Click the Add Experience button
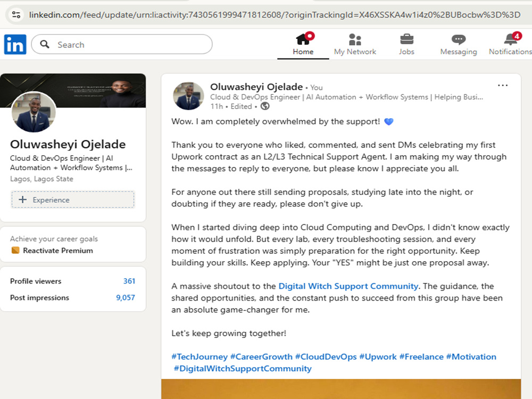 [x=72, y=199]
